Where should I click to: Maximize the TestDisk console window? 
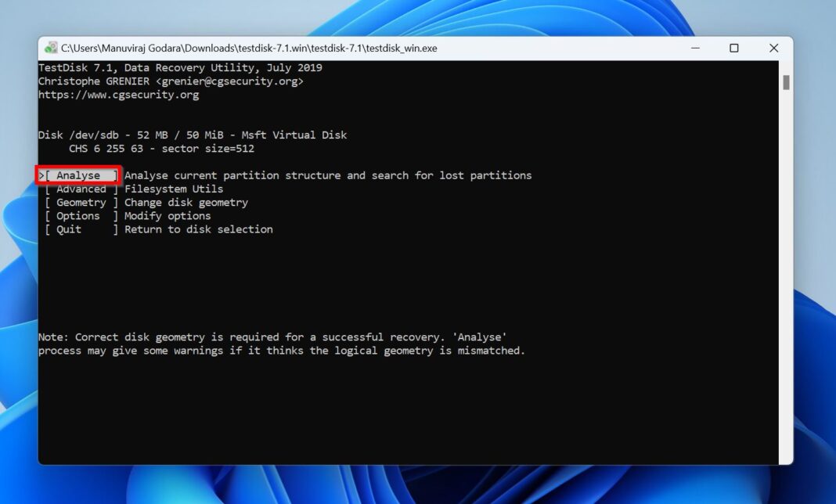(734, 48)
